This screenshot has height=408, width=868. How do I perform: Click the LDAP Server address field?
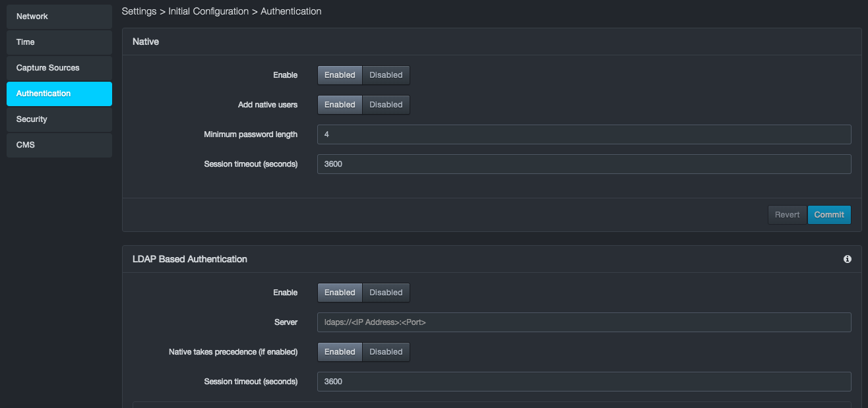[x=584, y=322]
